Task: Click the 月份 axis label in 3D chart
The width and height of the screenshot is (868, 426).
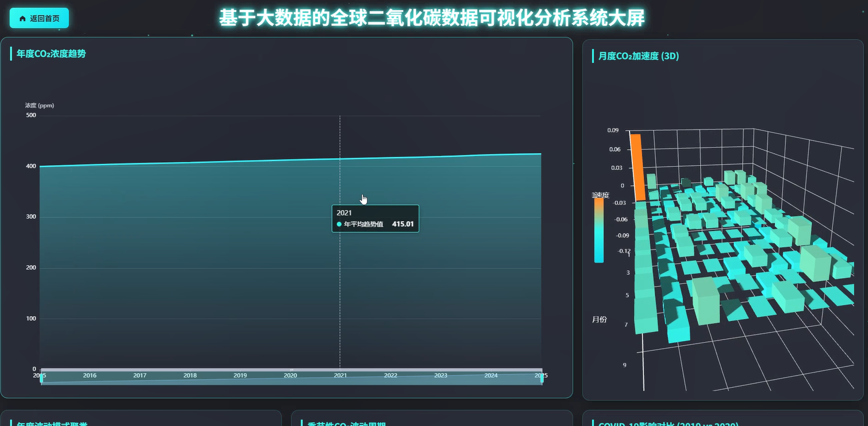Action: point(601,319)
